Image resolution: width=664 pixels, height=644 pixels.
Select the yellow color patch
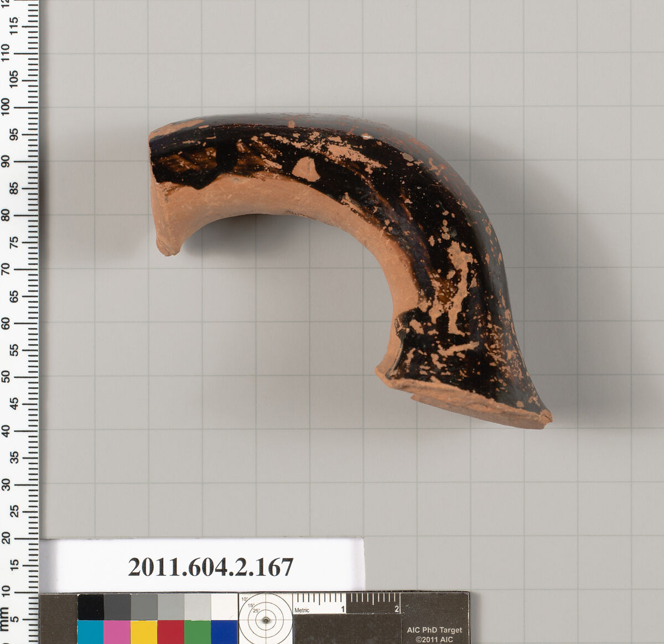(144, 632)
